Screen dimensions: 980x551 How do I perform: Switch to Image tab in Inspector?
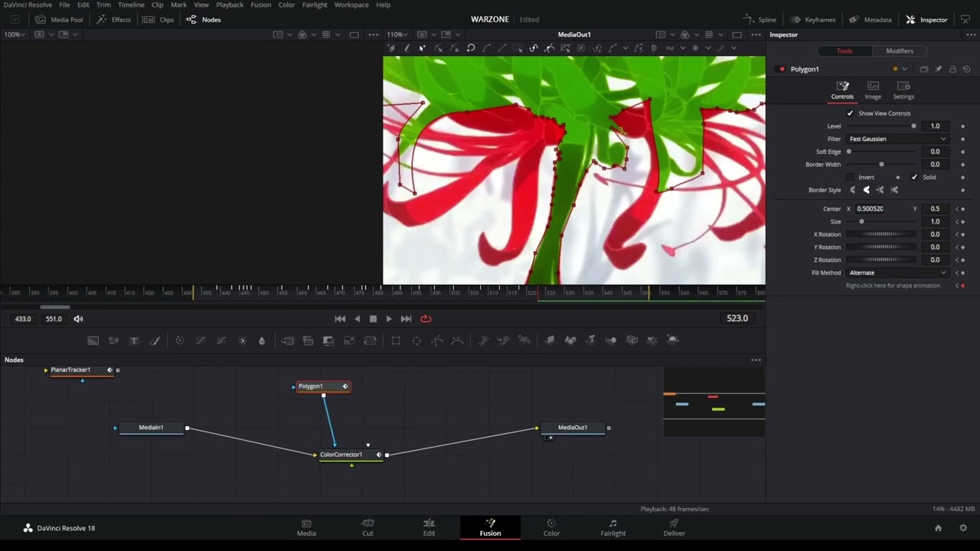(873, 90)
